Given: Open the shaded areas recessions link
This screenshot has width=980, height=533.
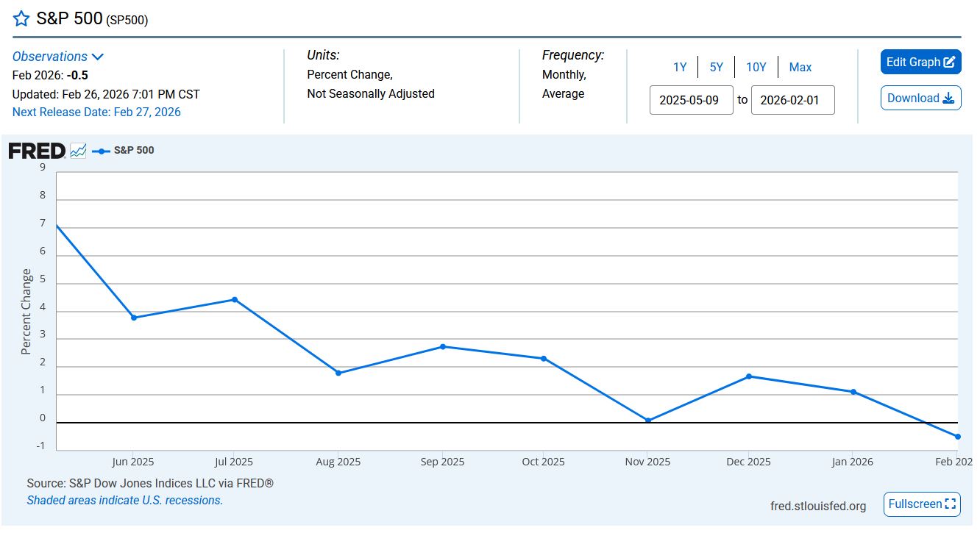Looking at the screenshot, I should 124,500.
